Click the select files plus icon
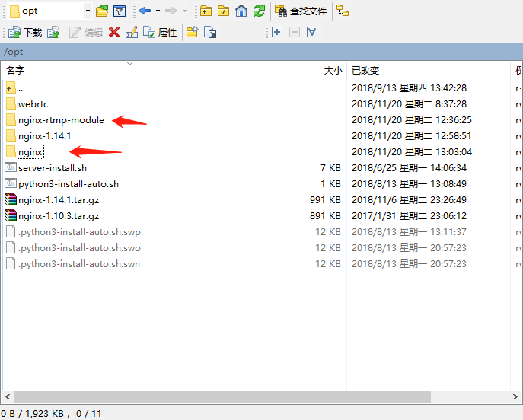The image size is (523, 420). tap(277, 32)
